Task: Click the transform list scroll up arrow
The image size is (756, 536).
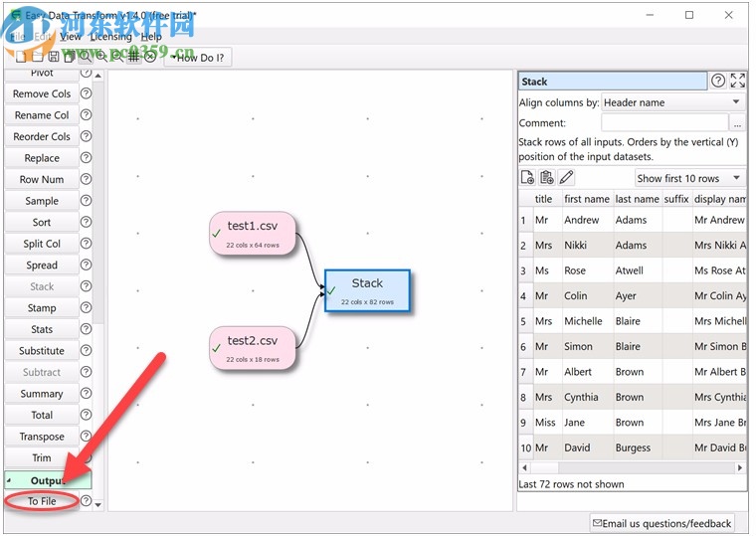Action: (97, 76)
